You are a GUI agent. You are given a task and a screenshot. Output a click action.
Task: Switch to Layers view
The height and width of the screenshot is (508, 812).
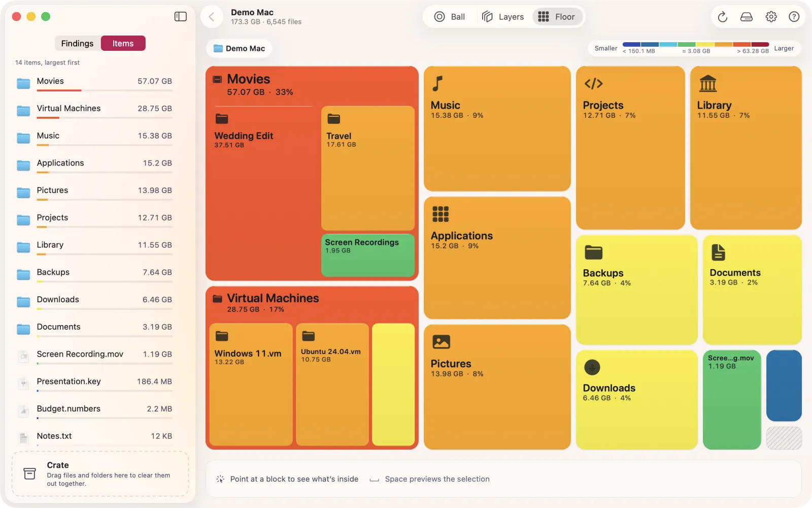pyautogui.click(x=502, y=17)
